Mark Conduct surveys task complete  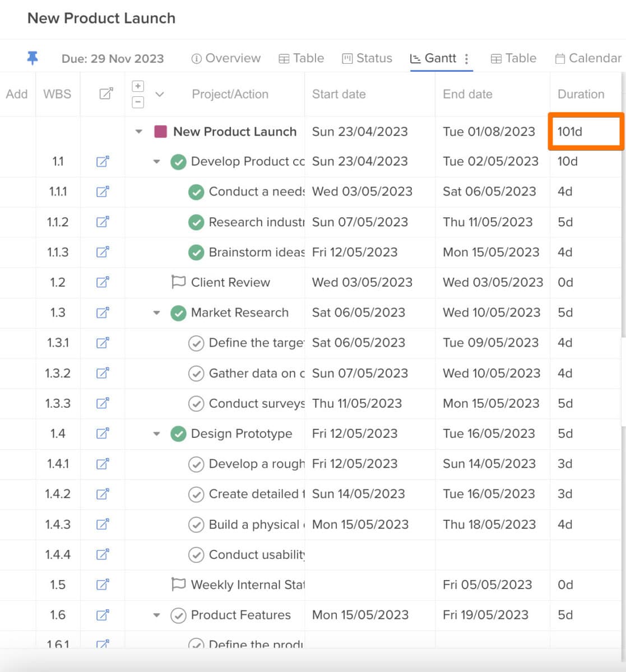(x=196, y=404)
